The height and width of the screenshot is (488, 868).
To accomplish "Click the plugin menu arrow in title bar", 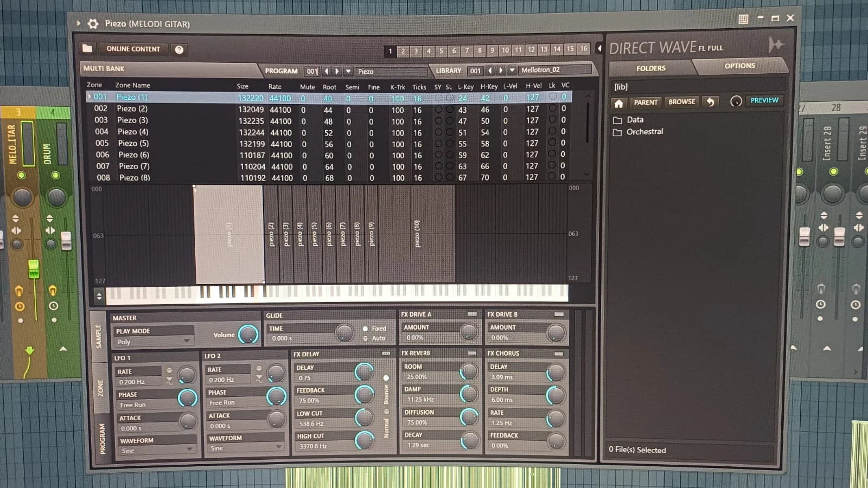I will (79, 23).
